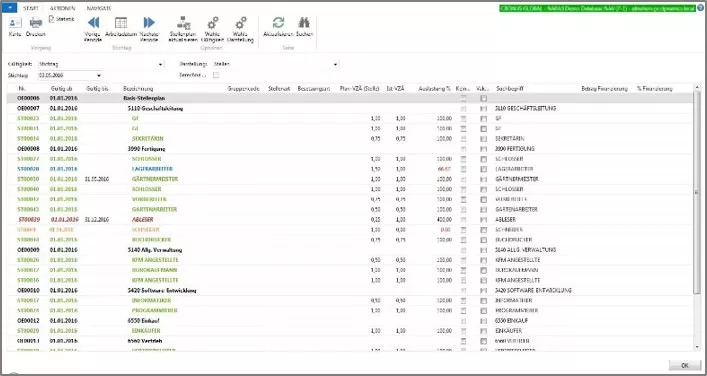The width and height of the screenshot is (707, 376).
Task: Click the Plan-VZÄ (Stelle) column header
Action: (359, 89)
